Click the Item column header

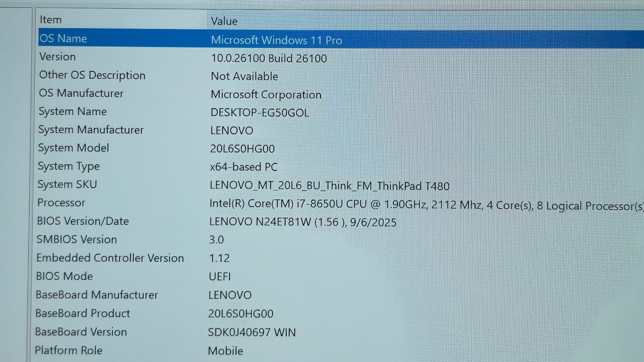coord(51,20)
